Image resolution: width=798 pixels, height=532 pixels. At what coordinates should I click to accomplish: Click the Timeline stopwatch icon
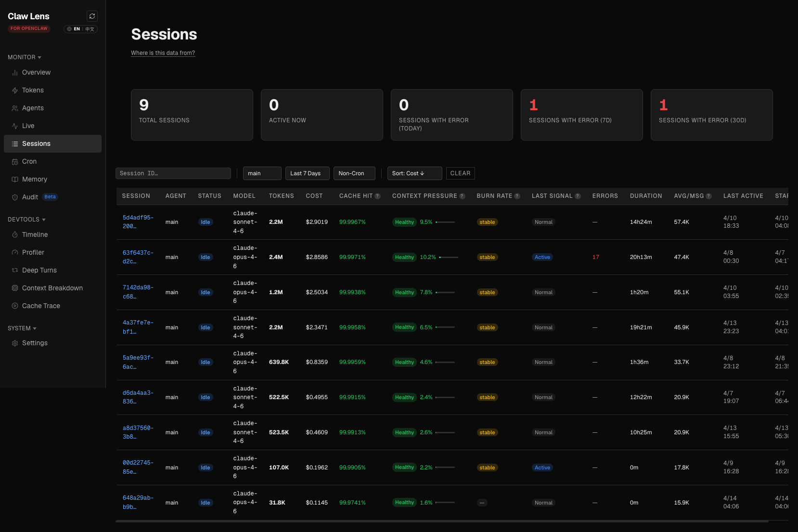(15, 235)
